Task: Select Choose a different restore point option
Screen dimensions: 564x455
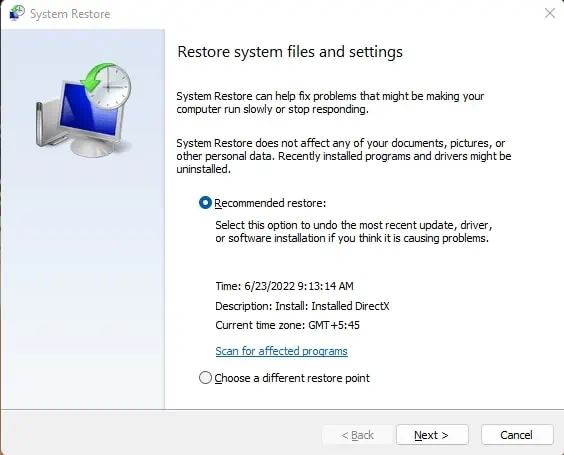Action: tap(205, 378)
